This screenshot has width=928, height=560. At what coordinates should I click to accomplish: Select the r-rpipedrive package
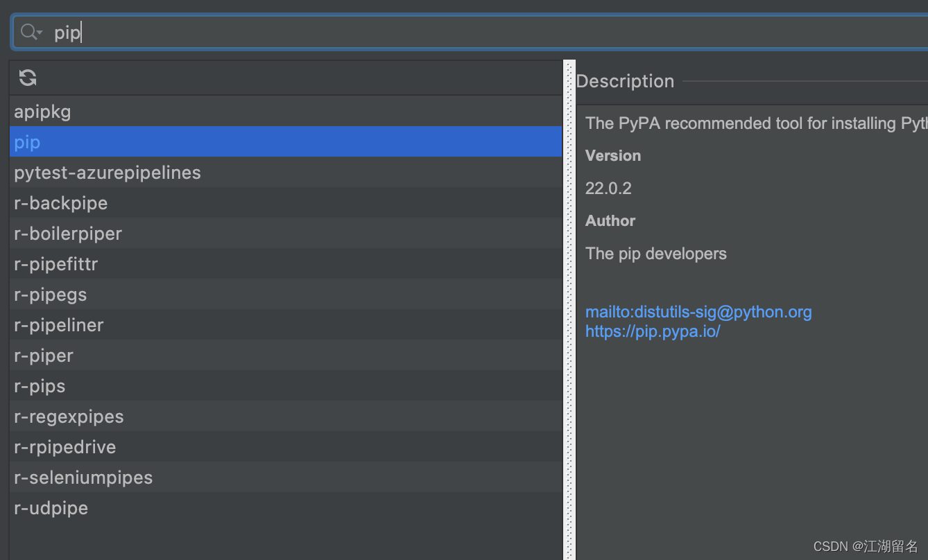coord(65,447)
